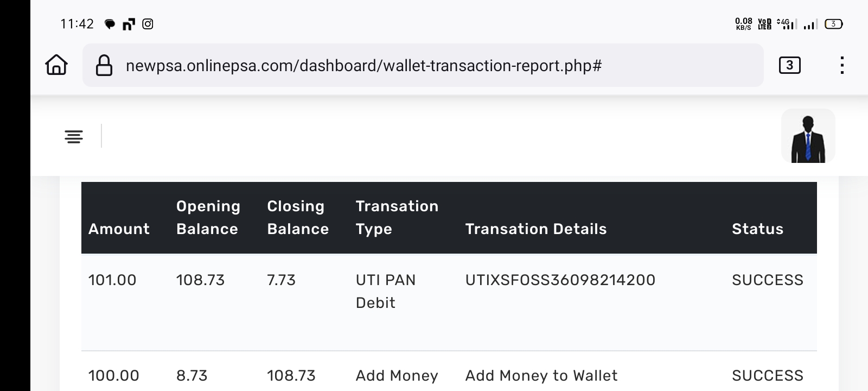Click the Status column header
Screen dimensions: 868x391
[x=757, y=229]
